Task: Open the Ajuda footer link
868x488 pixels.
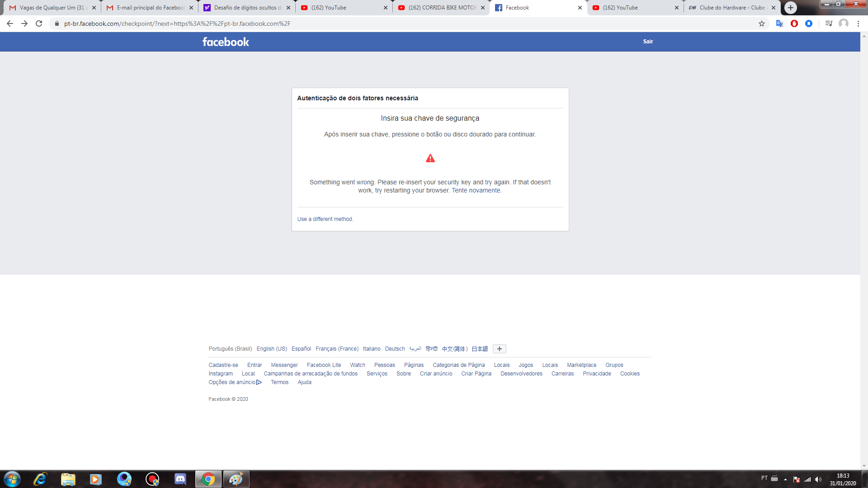Action: pyautogui.click(x=304, y=382)
